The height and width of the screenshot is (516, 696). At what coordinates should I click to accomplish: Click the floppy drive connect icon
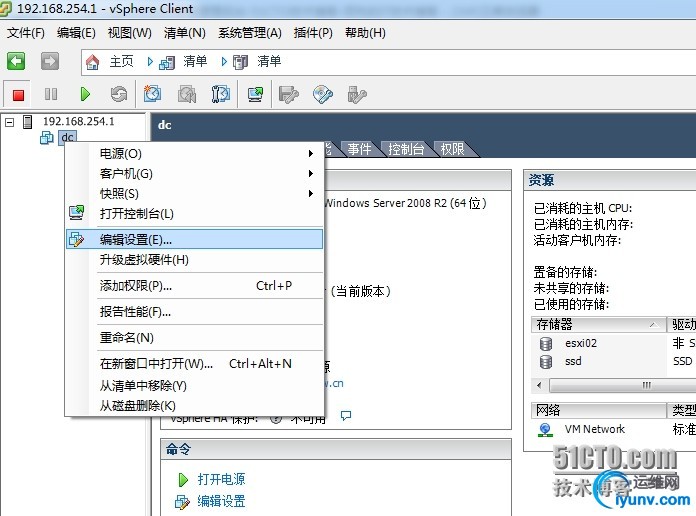point(289,94)
